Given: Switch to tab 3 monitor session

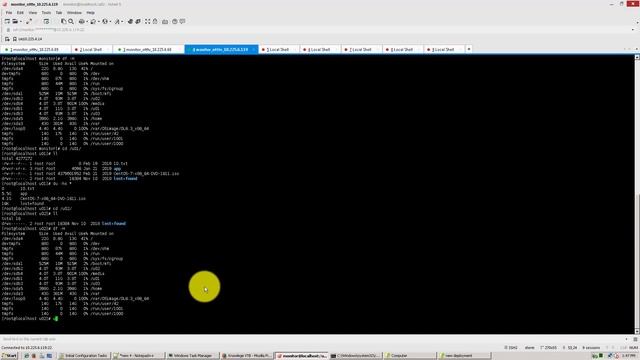Looking at the screenshot, I should tap(148, 49).
